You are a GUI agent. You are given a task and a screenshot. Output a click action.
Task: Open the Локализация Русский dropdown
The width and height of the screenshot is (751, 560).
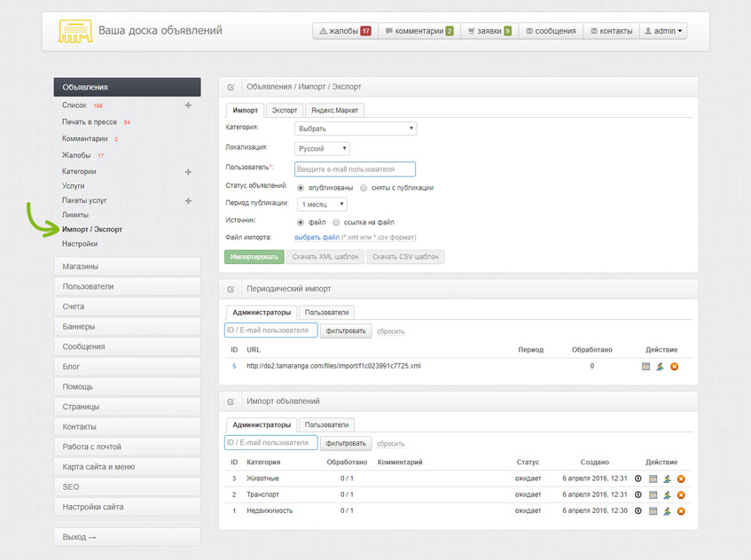coord(322,149)
